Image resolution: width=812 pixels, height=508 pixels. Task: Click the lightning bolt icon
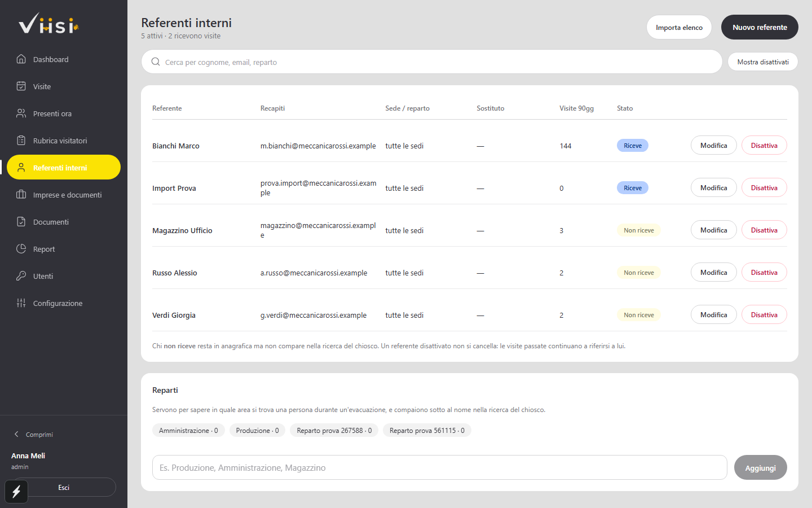pos(16,492)
